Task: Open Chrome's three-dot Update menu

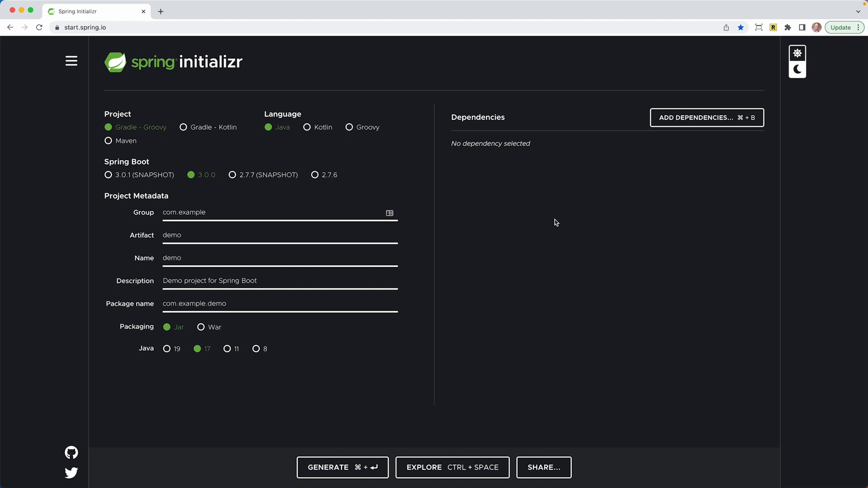Action: point(858,27)
